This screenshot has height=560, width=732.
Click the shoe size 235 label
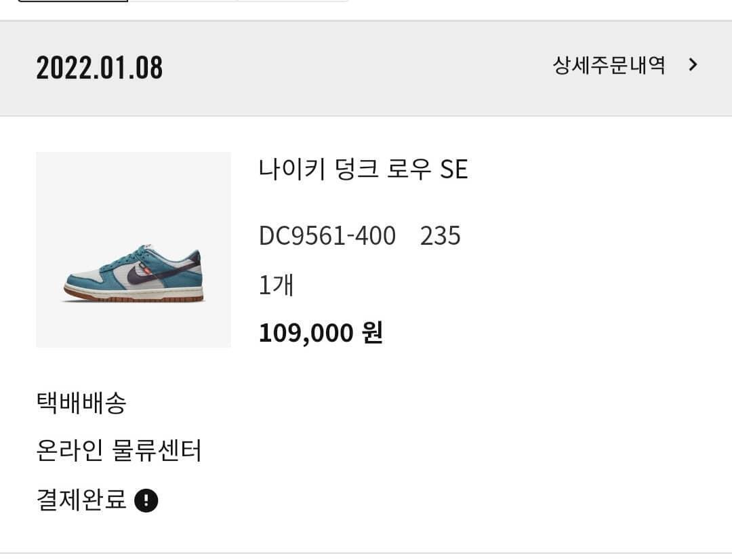pos(441,236)
